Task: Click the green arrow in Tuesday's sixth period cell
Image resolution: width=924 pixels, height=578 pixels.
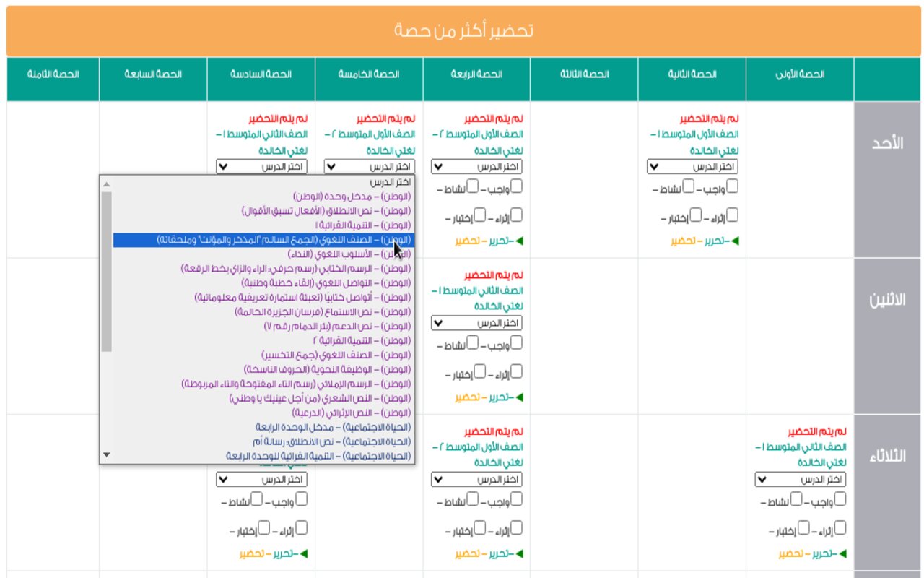Action: pyautogui.click(x=304, y=553)
